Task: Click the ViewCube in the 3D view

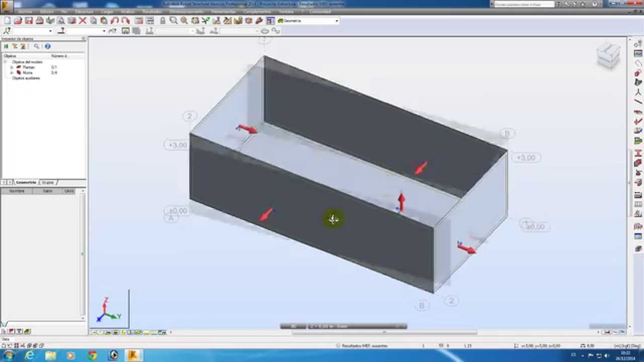Action: [x=608, y=55]
